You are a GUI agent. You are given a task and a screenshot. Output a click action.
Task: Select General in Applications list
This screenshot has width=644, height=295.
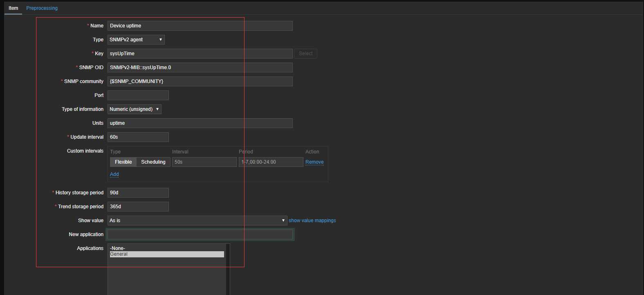tap(167, 254)
